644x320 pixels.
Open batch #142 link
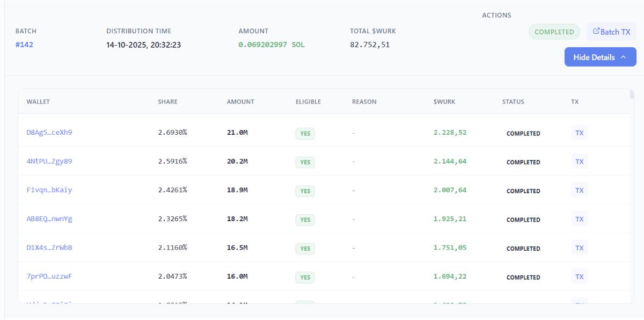tap(24, 45)
